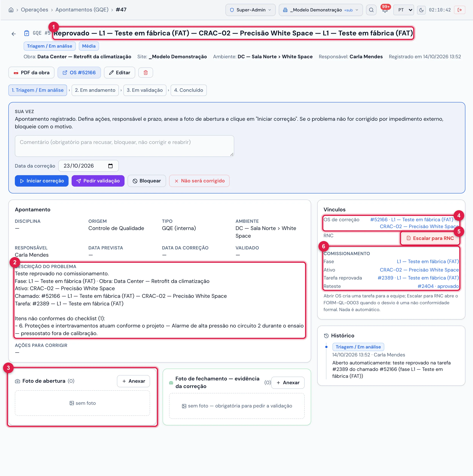Open the search magnifier icon
The image size is (473, 476).
tap(371, 10)
